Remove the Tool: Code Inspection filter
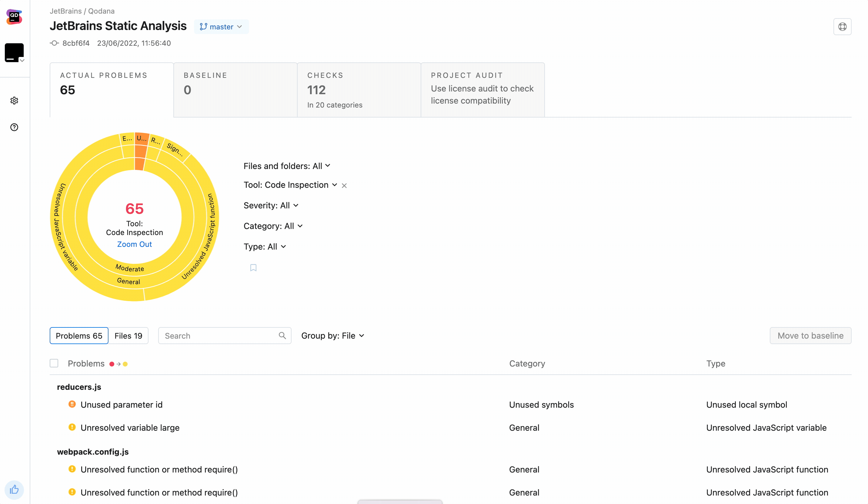868x504 pixels. 344,186
